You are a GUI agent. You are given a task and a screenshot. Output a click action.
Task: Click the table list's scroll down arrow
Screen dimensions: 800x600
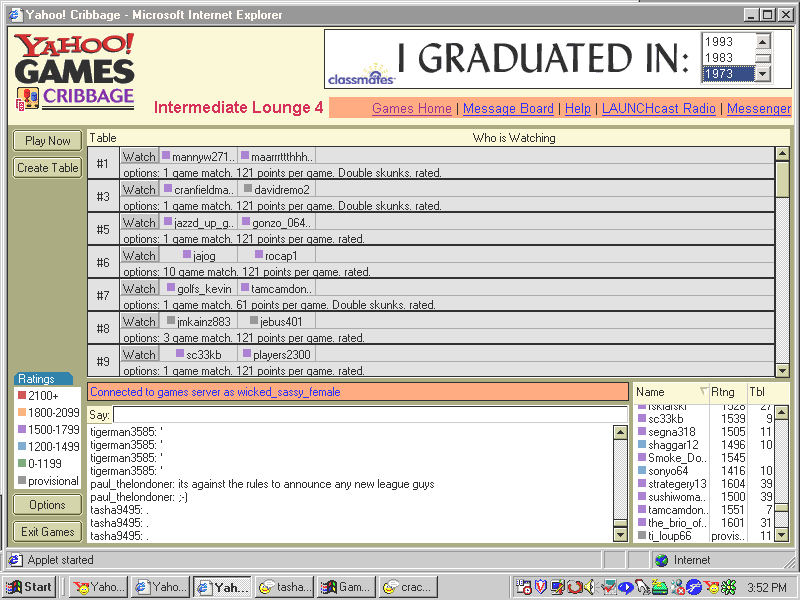782,370
